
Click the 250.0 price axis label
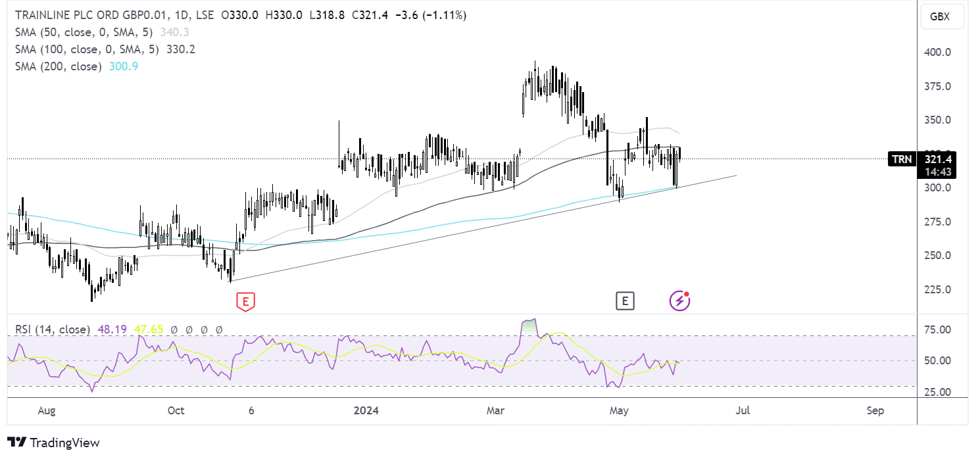click(x=939, y=255)
